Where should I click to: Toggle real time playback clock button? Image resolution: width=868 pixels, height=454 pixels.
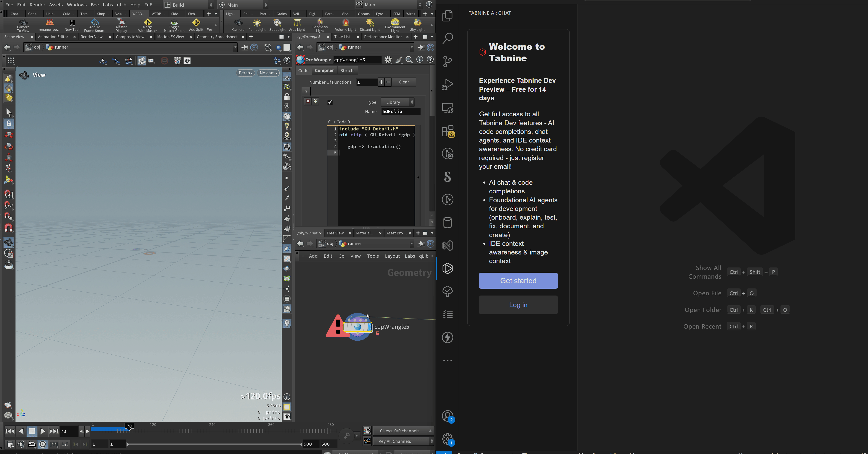pos(43,444)
